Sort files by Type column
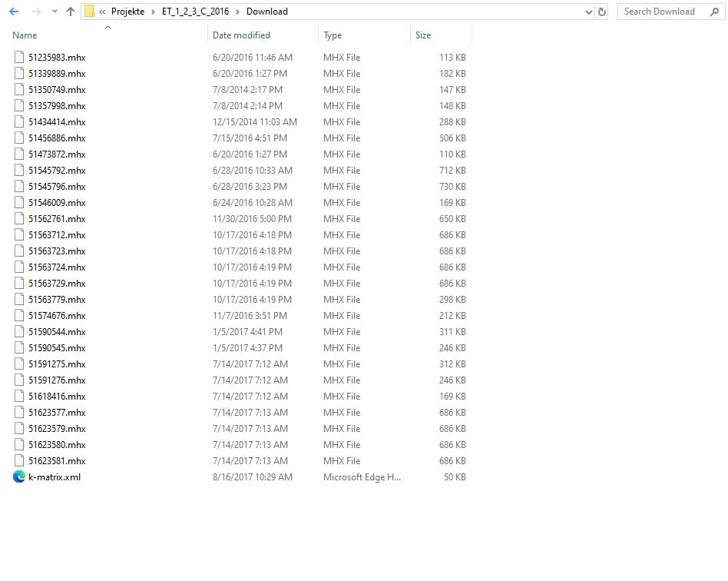Viewport: 728px width, 581px height. 333,35
